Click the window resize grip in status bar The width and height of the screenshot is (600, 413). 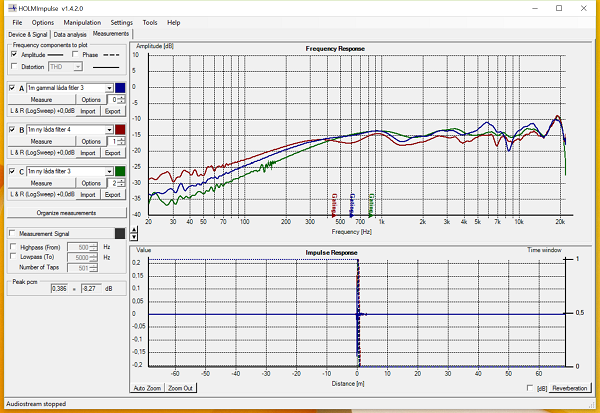(x=591, y=404)
